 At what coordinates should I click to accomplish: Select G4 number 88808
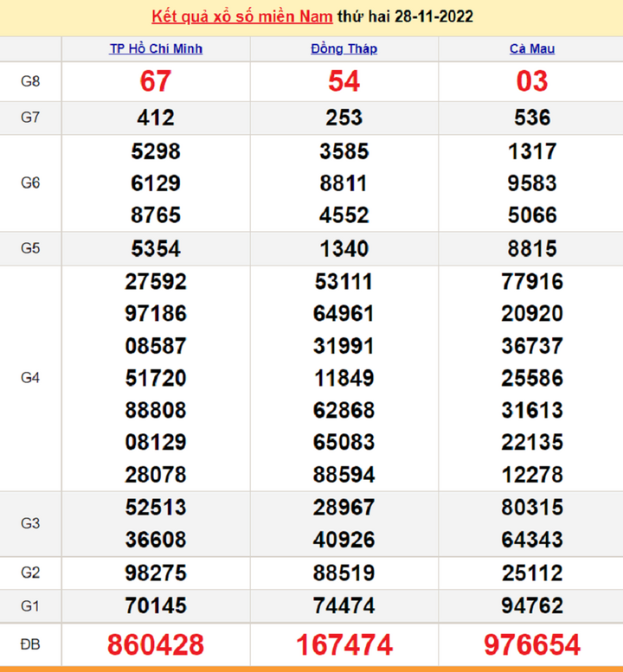(x=156, y=410)
